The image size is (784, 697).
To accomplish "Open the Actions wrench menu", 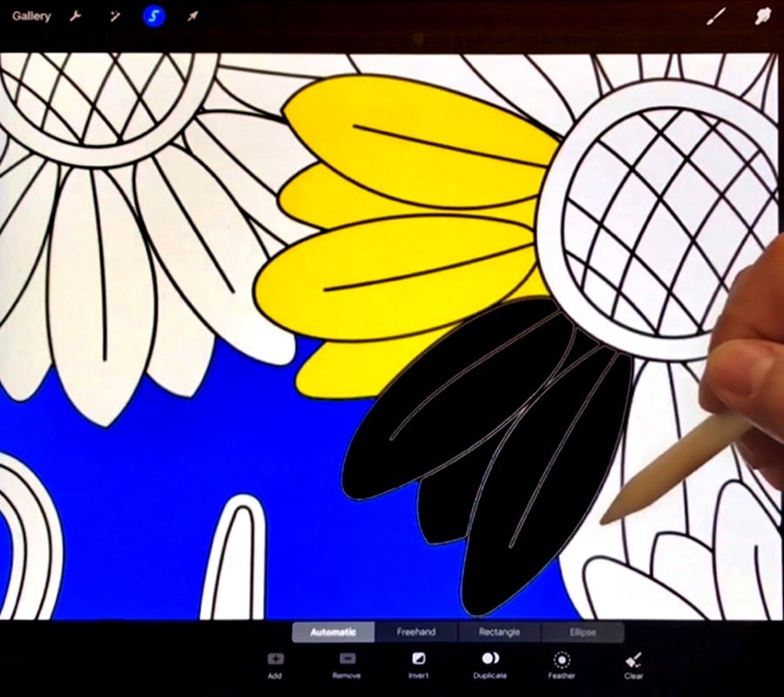I will coord(76,16).
